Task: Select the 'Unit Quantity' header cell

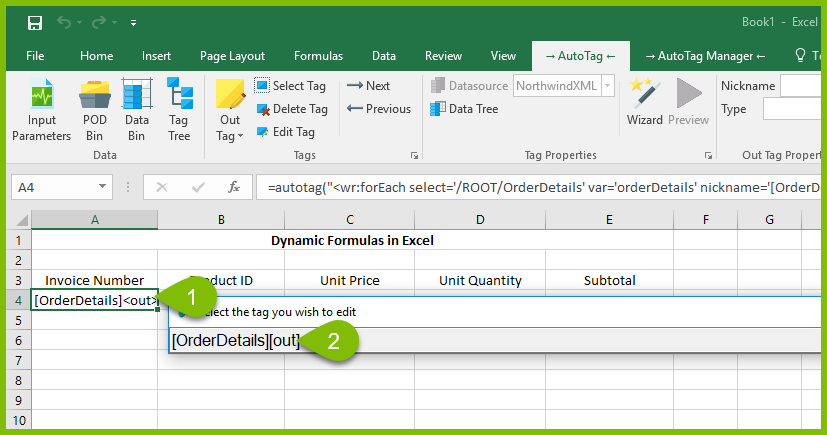Action: 480,281
